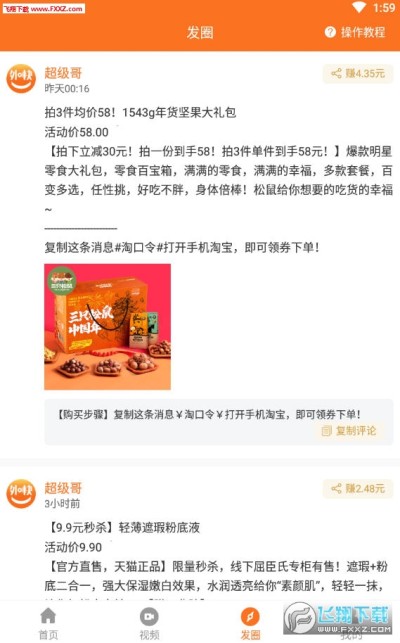Image resolution: width=400 pixels, height=643 pixels.
Task: Open the nut gift box product image
Action: pos(107,327)
